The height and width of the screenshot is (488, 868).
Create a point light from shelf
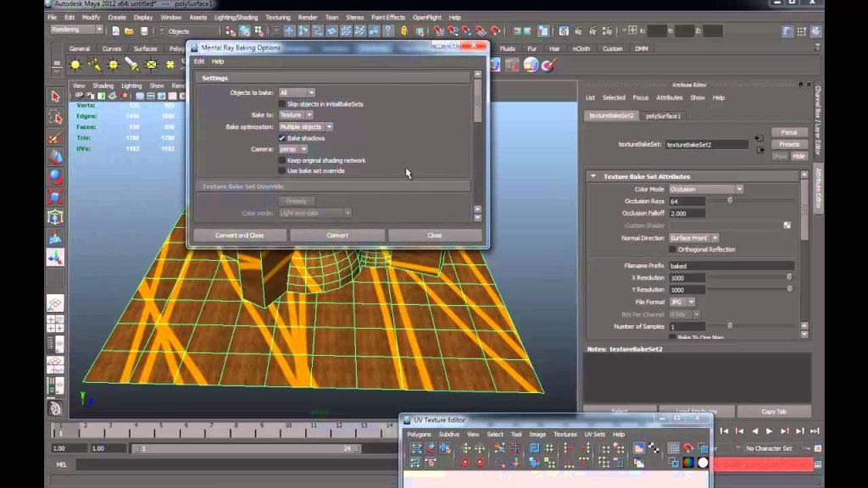[114, 65]
